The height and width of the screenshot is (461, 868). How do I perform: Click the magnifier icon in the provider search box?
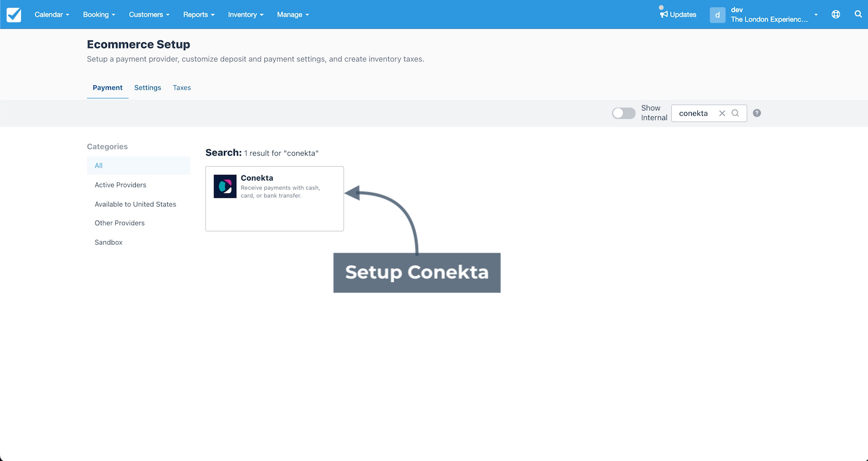point(735,113)
